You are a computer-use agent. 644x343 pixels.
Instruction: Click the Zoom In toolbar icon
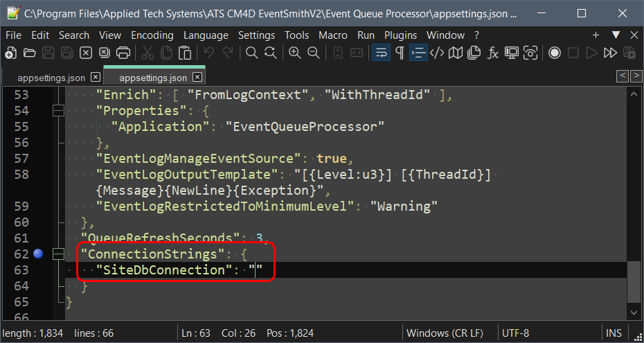click(x=294, y=53)
